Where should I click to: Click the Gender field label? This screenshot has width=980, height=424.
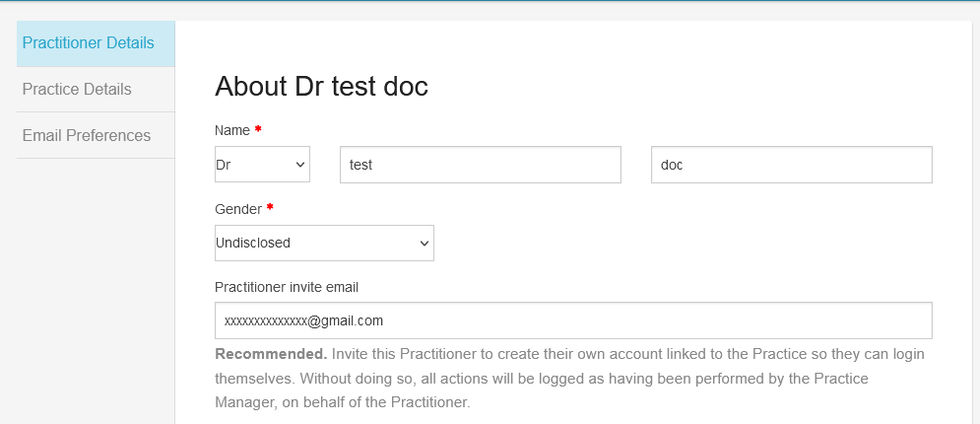[238, 209]
